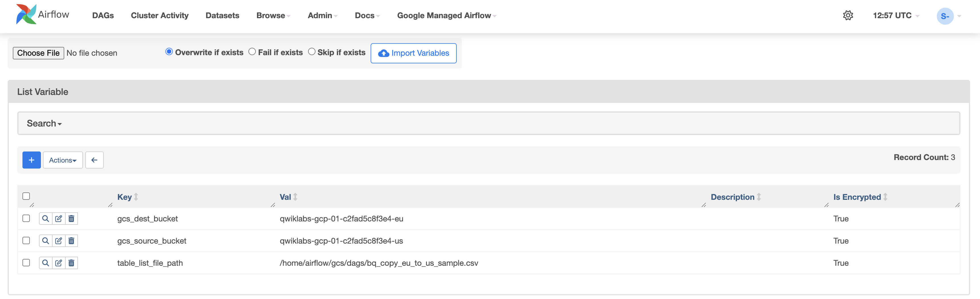Open the settings gear icon

[848, 16]
